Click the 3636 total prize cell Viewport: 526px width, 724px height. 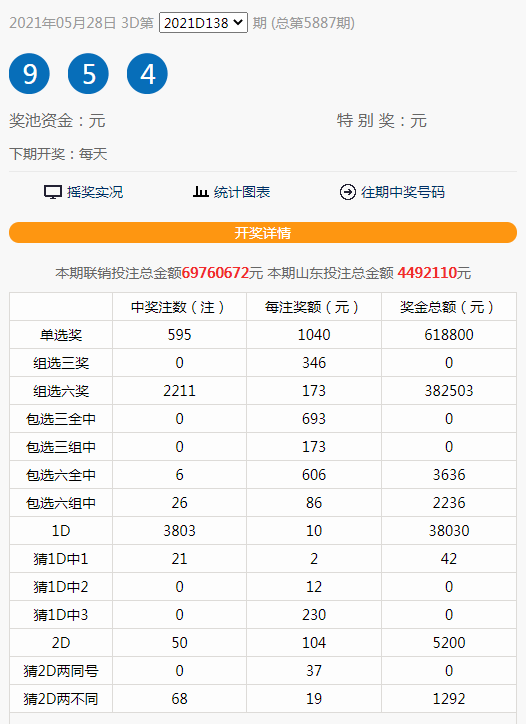449,475
